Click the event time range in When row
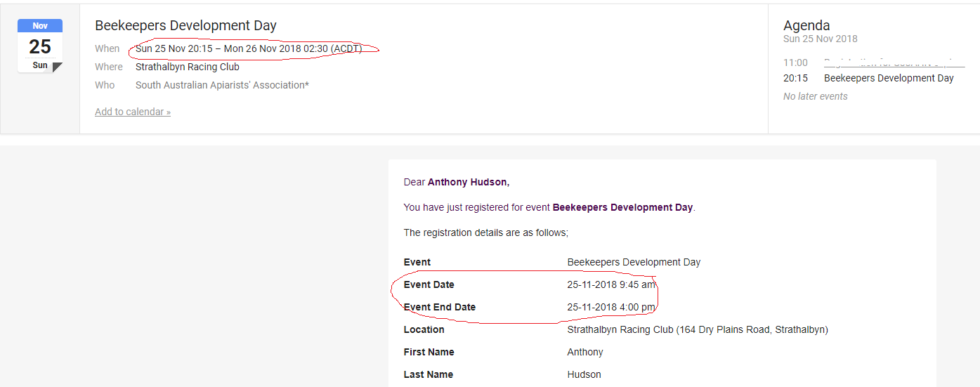This screenshot has width=980, height=387. click(249, 48)
